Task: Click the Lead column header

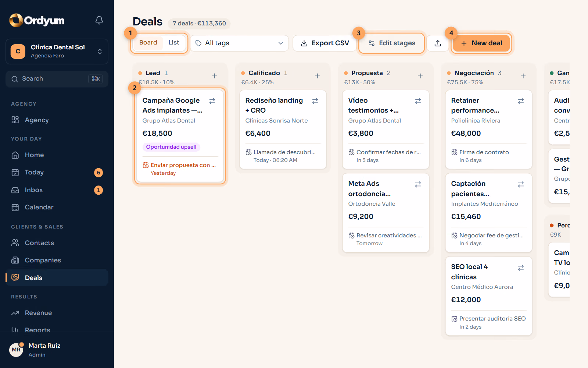Action: point(153,73)
